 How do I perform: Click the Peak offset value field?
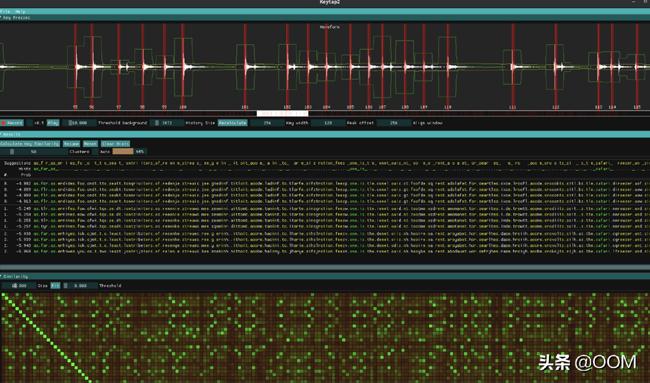[x=328, y=123]
